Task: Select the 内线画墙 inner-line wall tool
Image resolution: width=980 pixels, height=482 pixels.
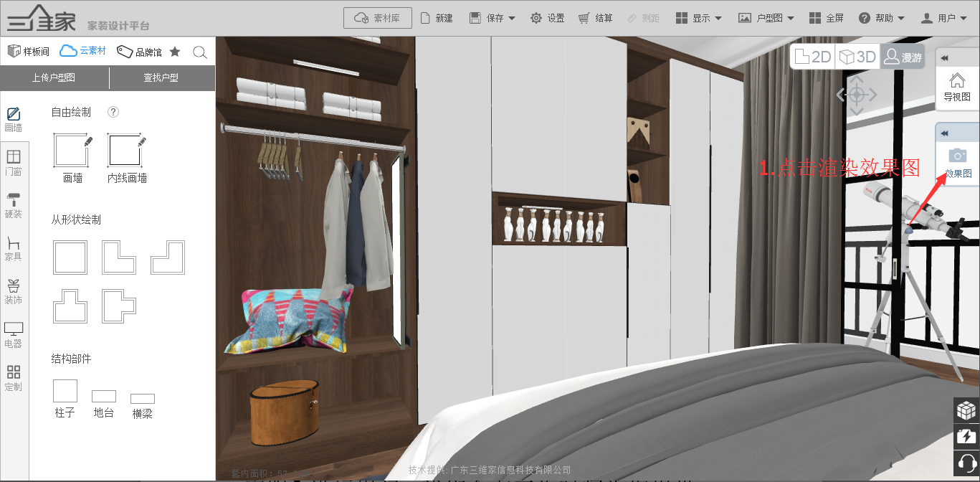Action: (x=127, y=152)
